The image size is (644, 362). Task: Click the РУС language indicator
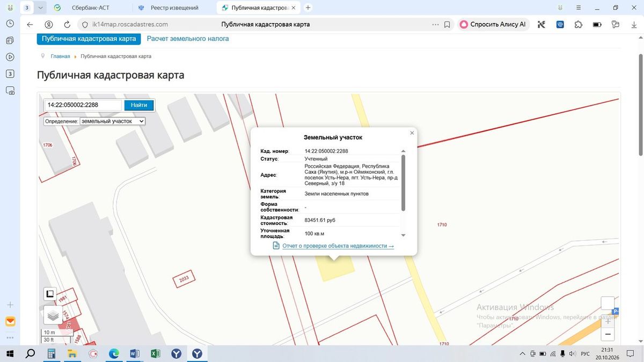point(586,354)
